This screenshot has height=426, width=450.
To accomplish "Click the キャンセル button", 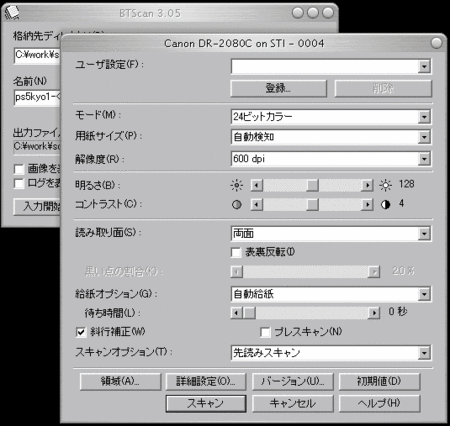I will tap(292, 403).
